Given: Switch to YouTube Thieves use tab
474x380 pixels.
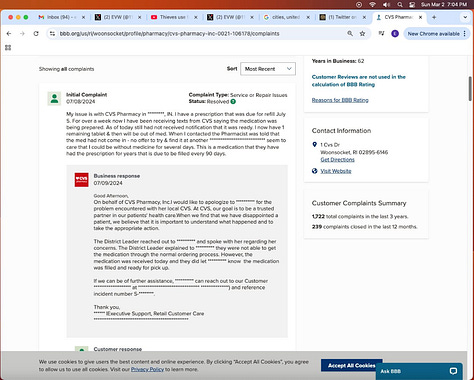Looking at the screenshot, I should click(174, 17).
